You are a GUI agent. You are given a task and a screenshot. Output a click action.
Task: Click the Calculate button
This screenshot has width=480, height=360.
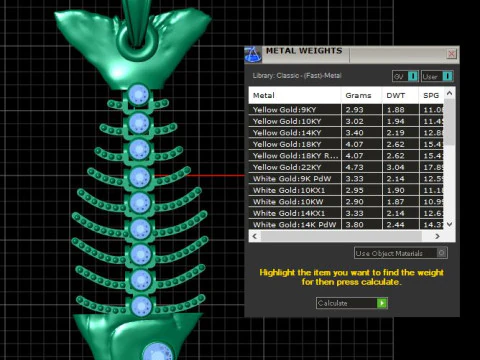(352, 303)
